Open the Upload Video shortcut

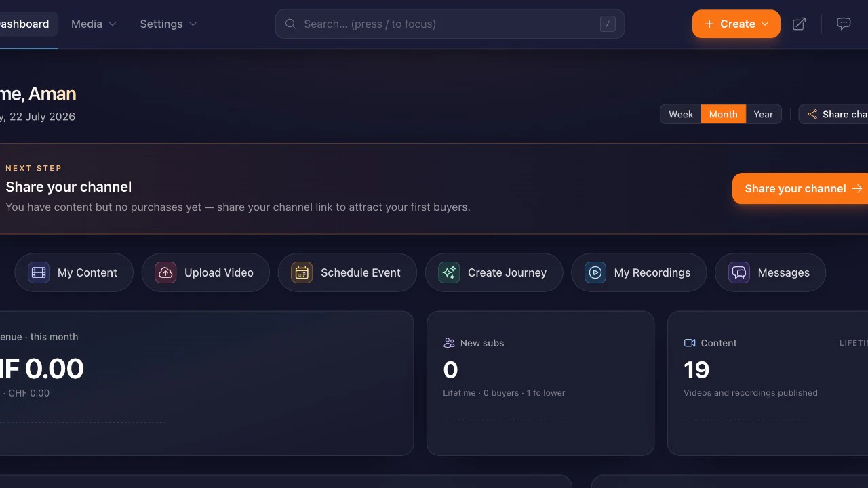[205, 272]
